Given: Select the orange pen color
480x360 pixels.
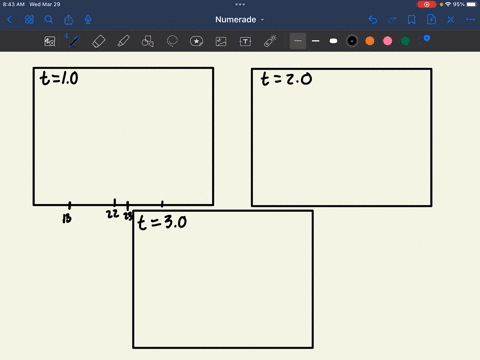Looking at the screenshot, I should pyautogui.click(x=370, y=41).
